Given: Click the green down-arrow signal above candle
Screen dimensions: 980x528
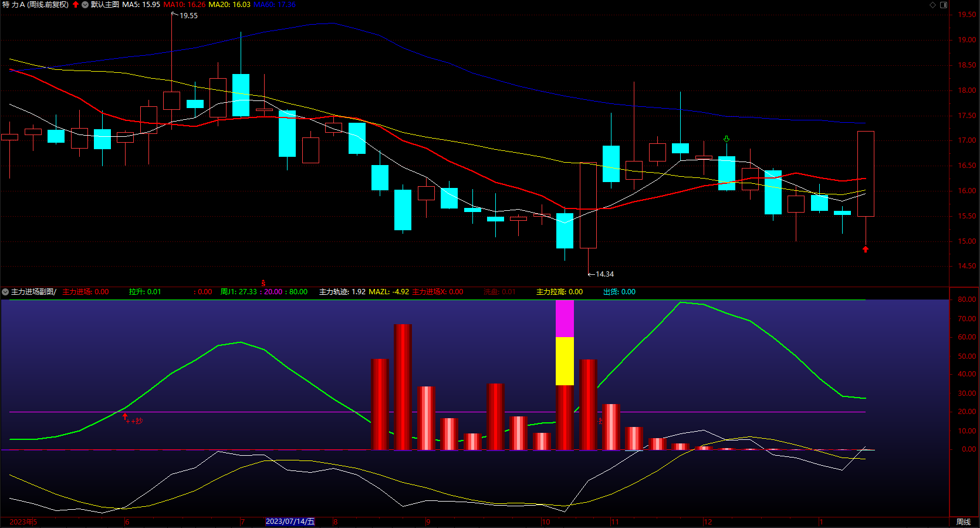Looking at the screenshot, I should (726, 139).
